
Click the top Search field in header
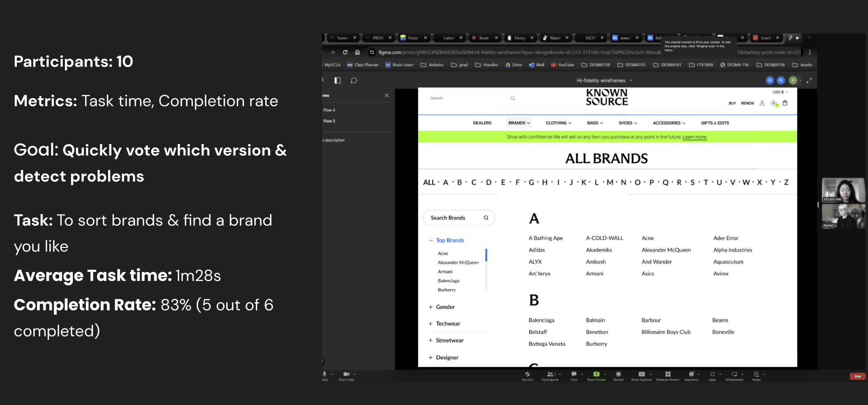pyautogui.click(x=472, y=98)
